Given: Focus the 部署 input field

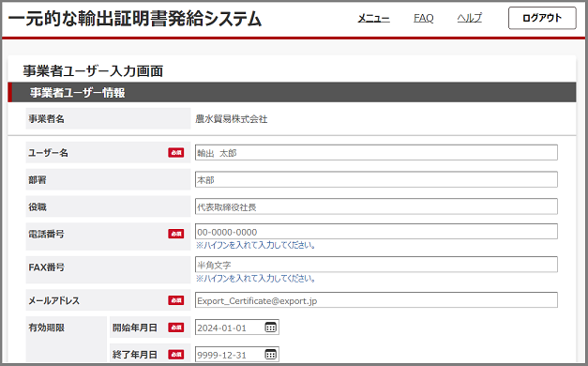Looking at the screenshot, I should [376, 180].
